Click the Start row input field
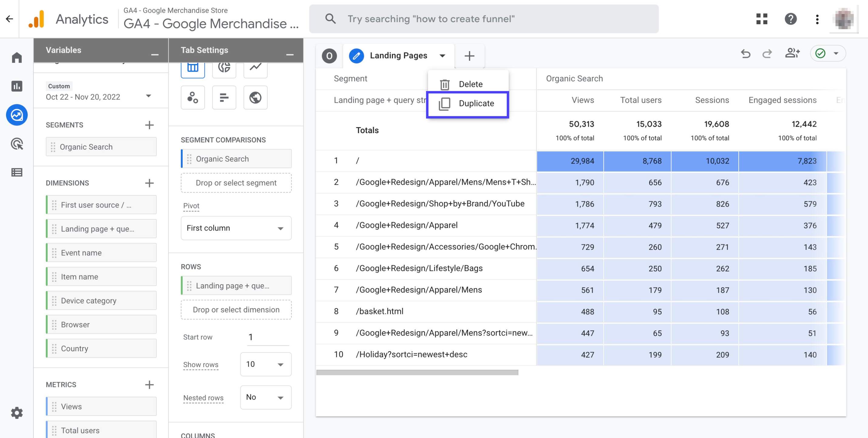Image resolution: width=868 pixels, height=438 pixels. [268, 337]
